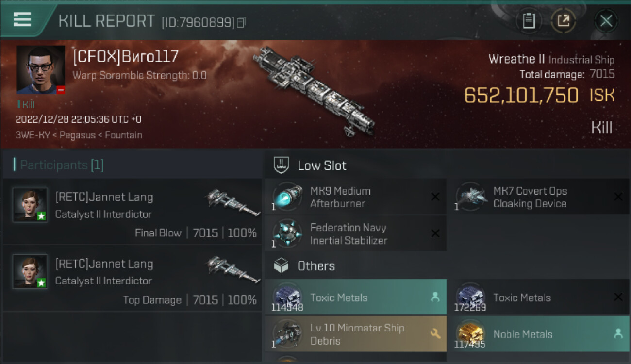Click the 3WE-KY system location link

tap(33, 135)
